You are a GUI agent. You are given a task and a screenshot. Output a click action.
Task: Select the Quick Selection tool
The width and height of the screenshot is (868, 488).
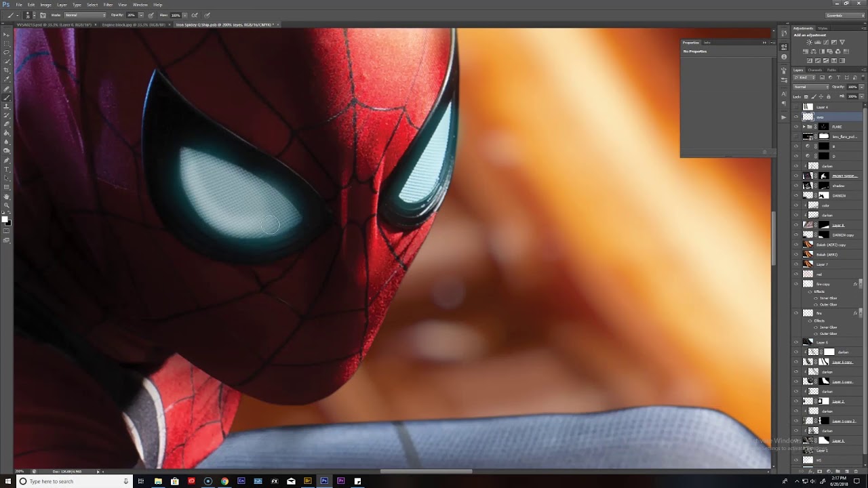pos(7,61)
